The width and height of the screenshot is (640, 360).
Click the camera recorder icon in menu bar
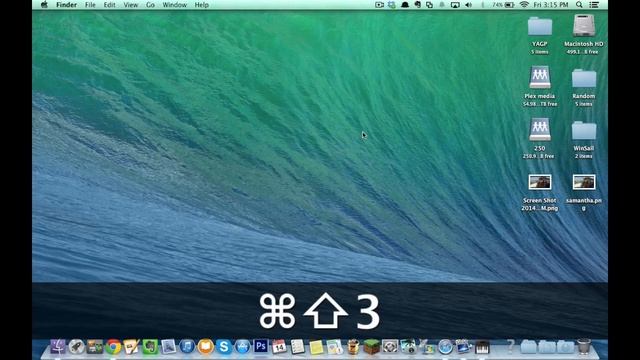(379, 5)
